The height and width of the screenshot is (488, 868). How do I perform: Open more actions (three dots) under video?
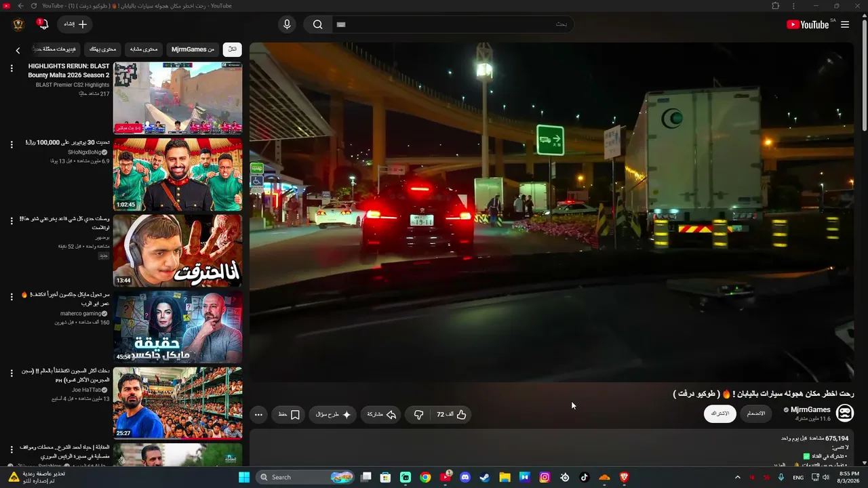click(x=258, y=414)
